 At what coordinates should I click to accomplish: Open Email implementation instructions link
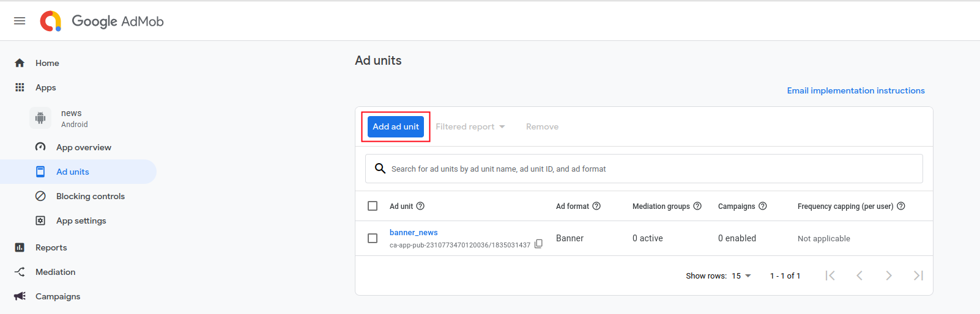pos(855,90)
